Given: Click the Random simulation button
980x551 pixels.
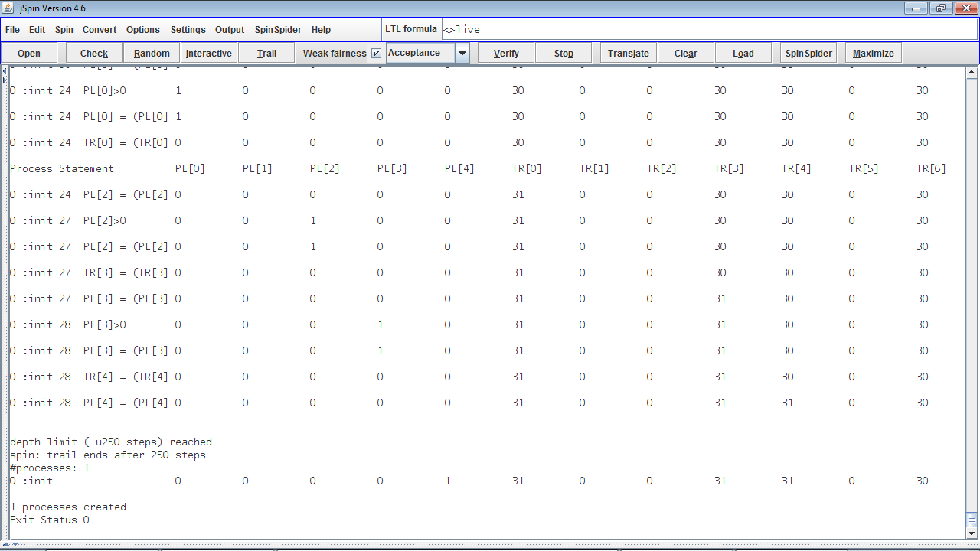Looking at the screenshot, I should pyautogui.click(x=152, y=54).
